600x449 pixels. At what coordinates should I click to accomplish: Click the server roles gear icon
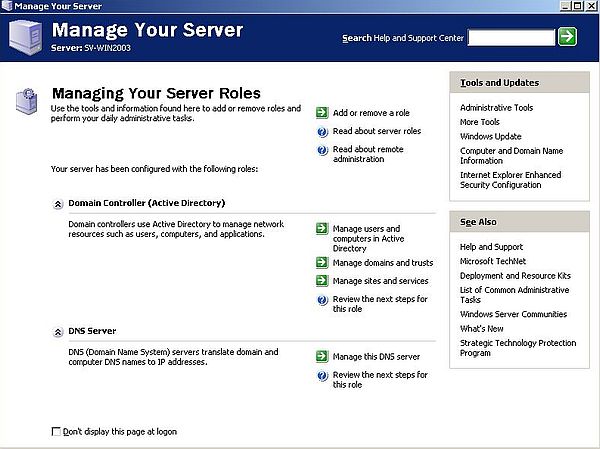tap(26, 101)
